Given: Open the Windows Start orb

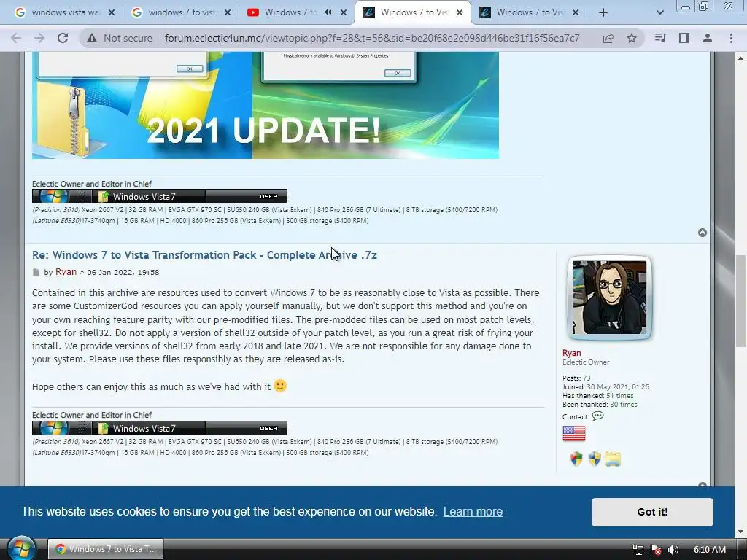Looking at the screenshot, I should (x=21, y=548).
